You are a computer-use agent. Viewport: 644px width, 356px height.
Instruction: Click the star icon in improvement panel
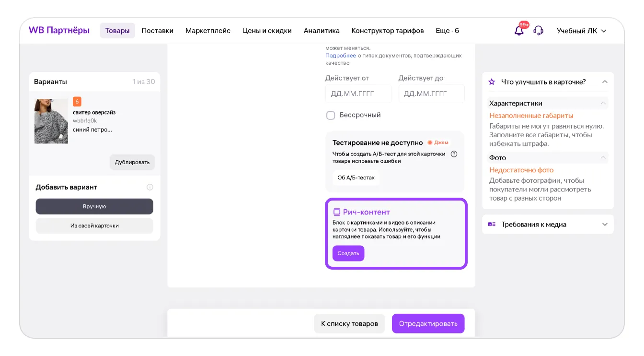tap(492, 82)
